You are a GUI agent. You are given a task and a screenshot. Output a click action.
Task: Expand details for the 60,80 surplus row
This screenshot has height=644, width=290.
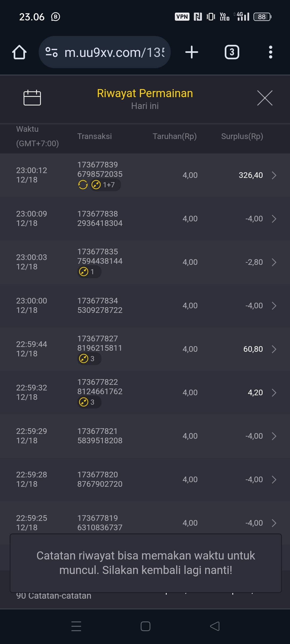(x=274, y=349)
